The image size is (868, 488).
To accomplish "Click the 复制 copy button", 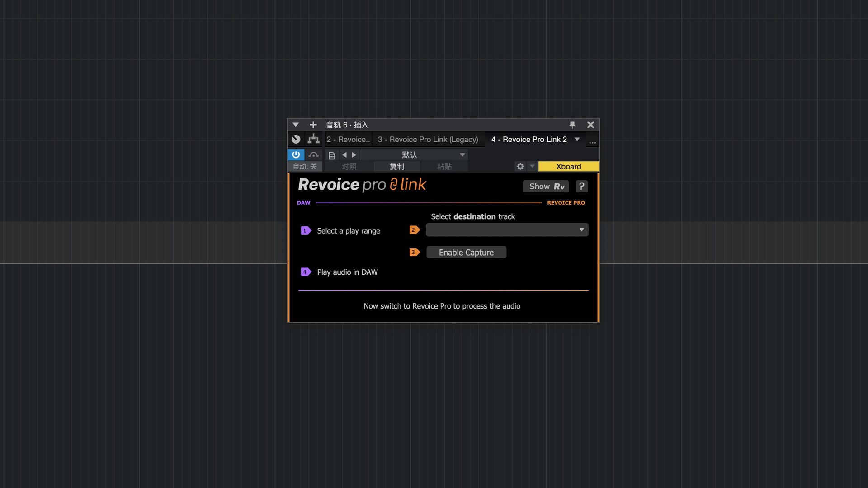I will point(396,166).
